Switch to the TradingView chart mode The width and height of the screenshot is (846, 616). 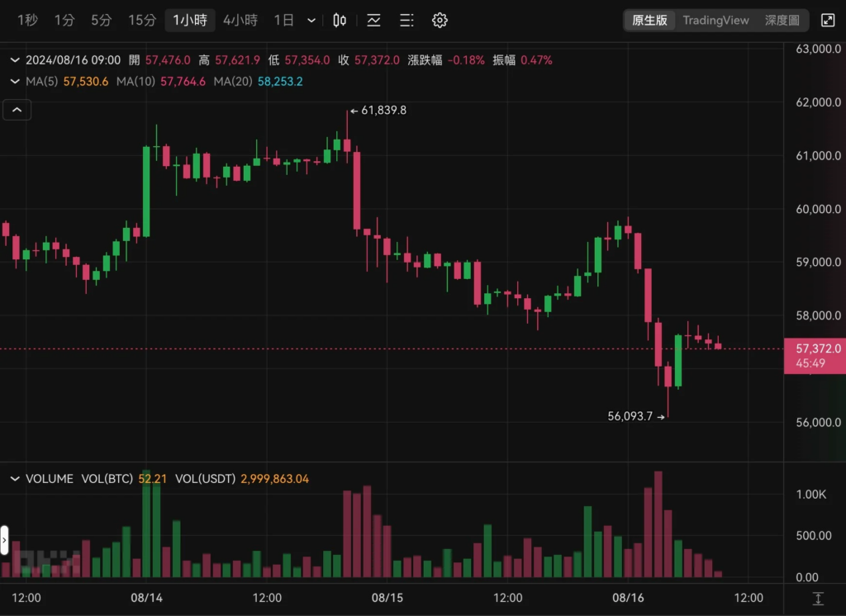click(715, 21)
